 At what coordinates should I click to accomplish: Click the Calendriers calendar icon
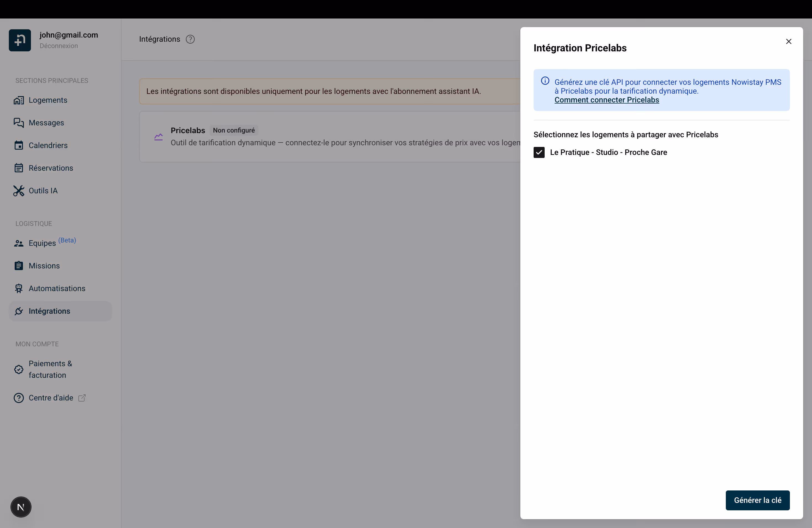pyautogui.click(x=19, y=145)
